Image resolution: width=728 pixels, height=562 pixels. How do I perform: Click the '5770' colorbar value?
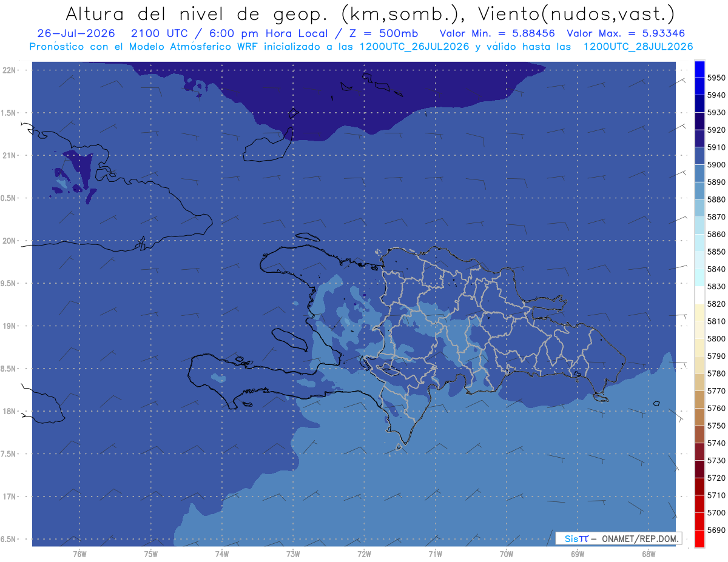click(x=716, y=391)
